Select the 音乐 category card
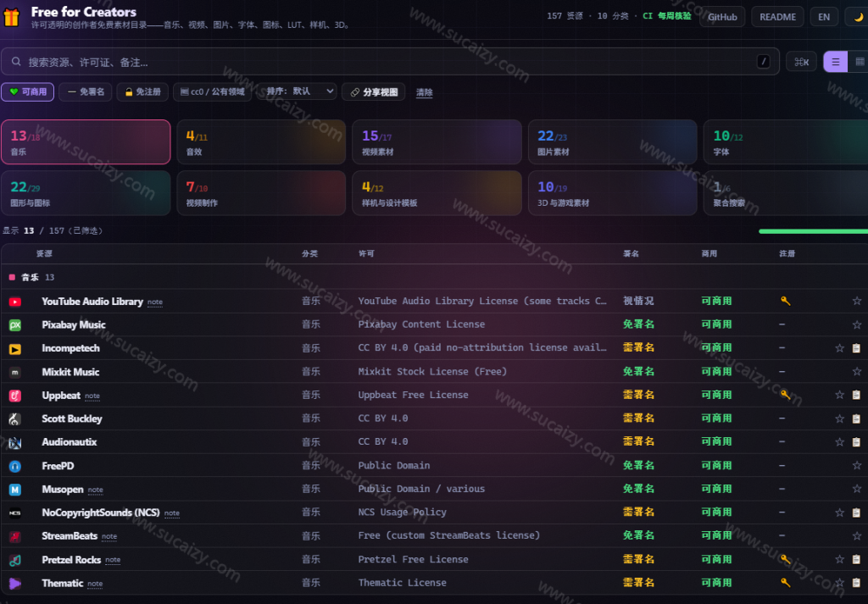 point(86,142)
